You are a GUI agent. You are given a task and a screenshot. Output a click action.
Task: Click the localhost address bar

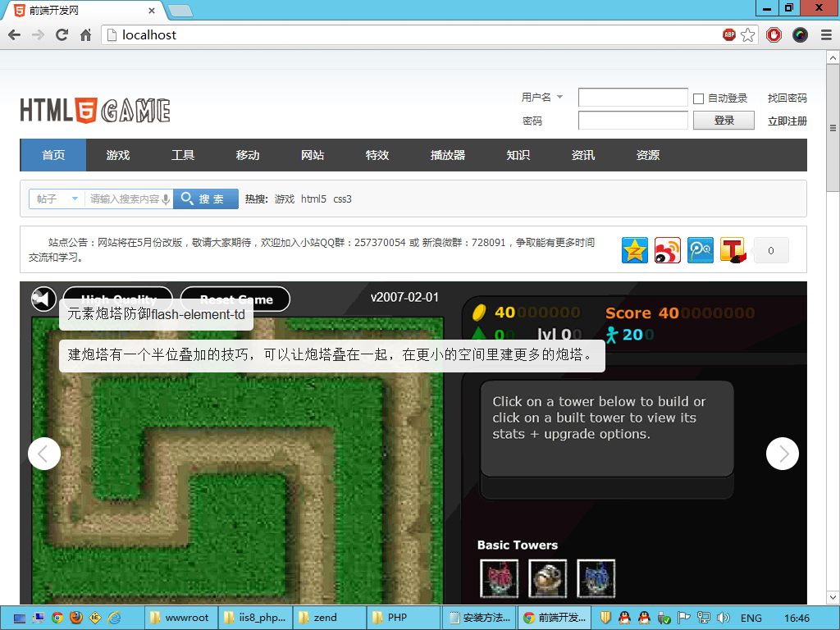(412, 35)
